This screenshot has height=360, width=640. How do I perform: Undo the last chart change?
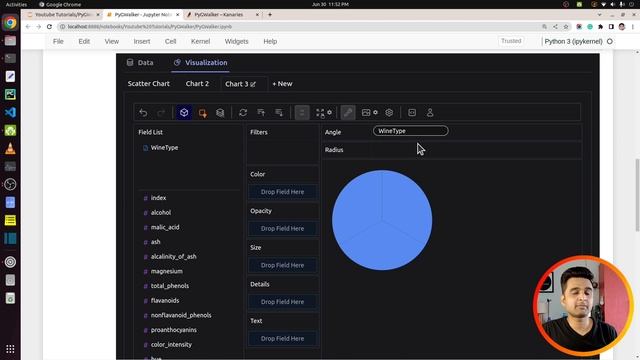(x=143, y=113)
